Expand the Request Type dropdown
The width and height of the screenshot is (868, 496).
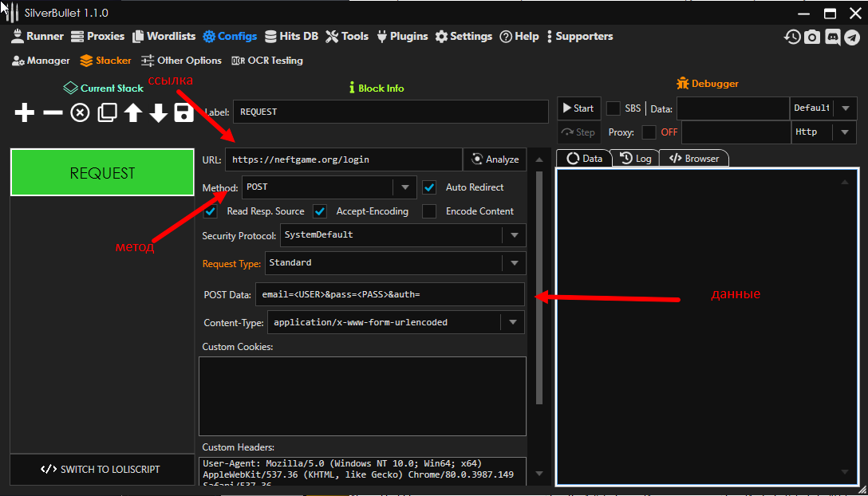tap(515, 263)
